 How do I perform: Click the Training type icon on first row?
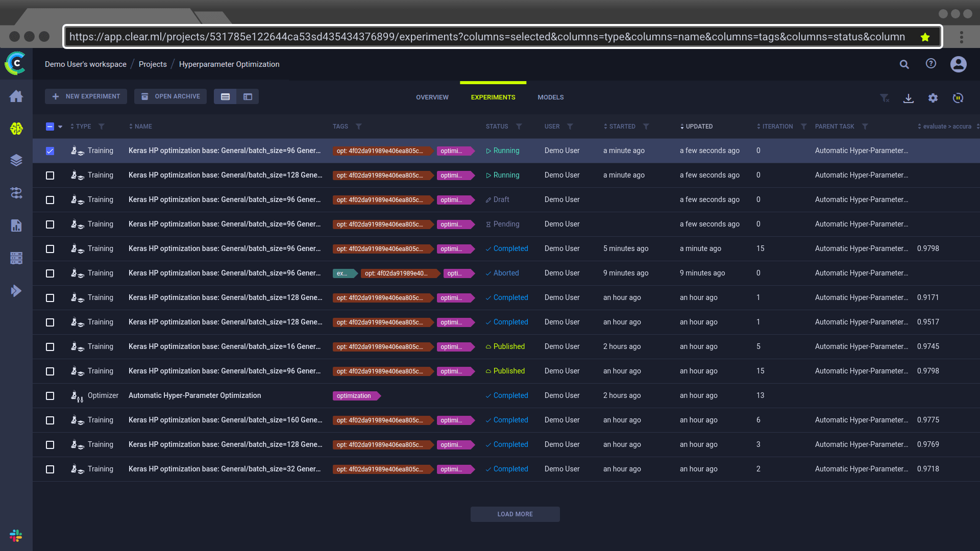tap(77, 150)
